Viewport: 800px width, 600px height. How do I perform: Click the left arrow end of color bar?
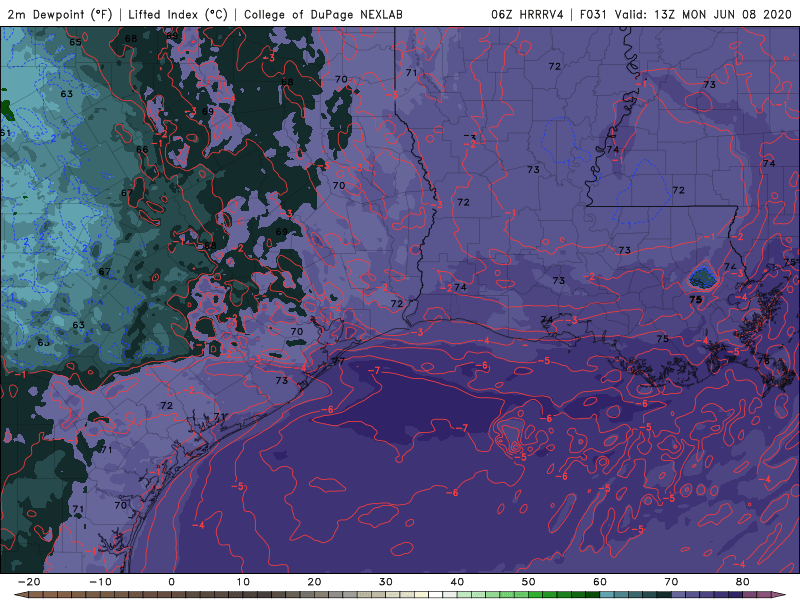click(x=20, y=595)
